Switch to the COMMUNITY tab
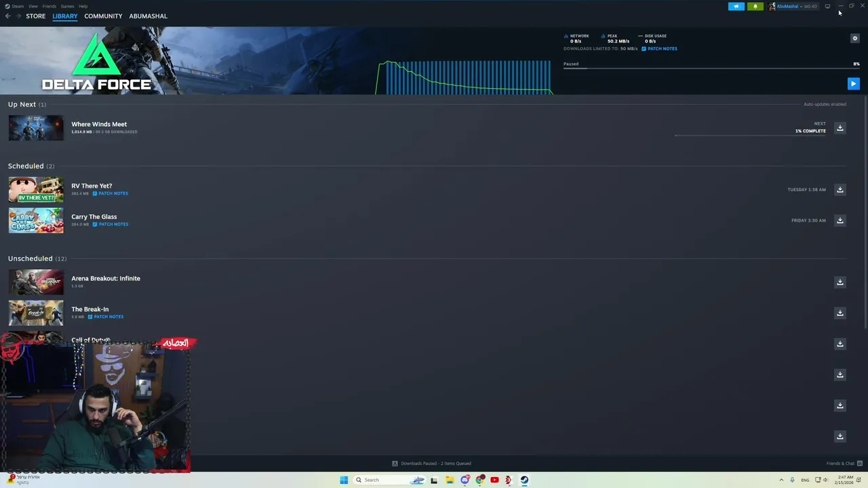 (103, 16)
